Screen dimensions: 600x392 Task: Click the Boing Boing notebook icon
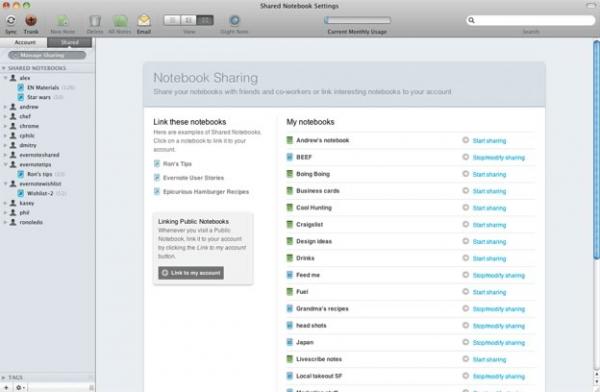point(290,174)
